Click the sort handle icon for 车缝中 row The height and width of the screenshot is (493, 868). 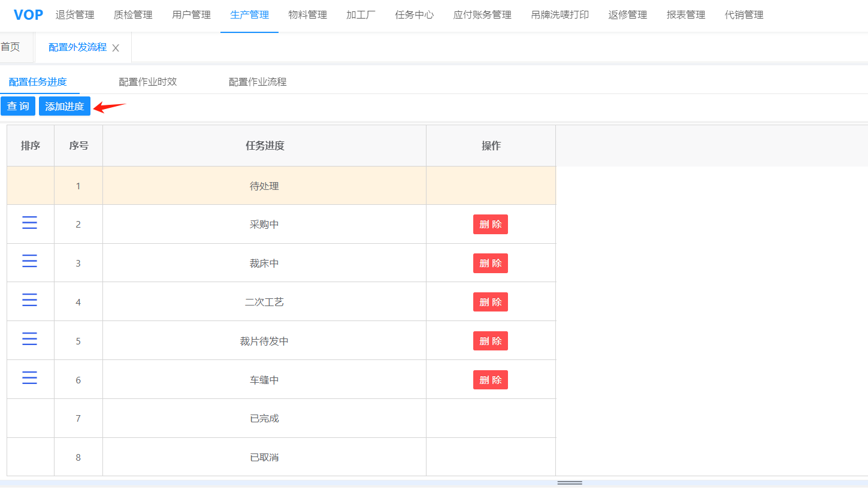[29, 379]
